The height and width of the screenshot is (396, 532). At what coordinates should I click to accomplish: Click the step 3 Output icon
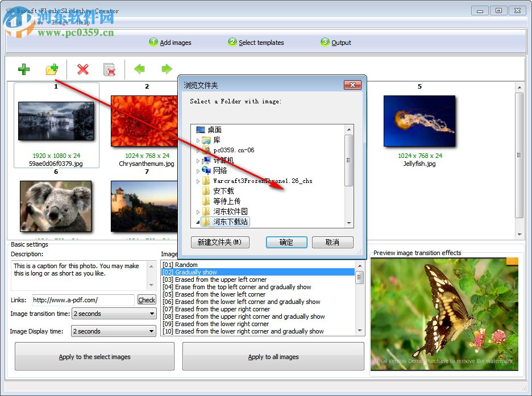pyautogui.click(x=325, y=42)
